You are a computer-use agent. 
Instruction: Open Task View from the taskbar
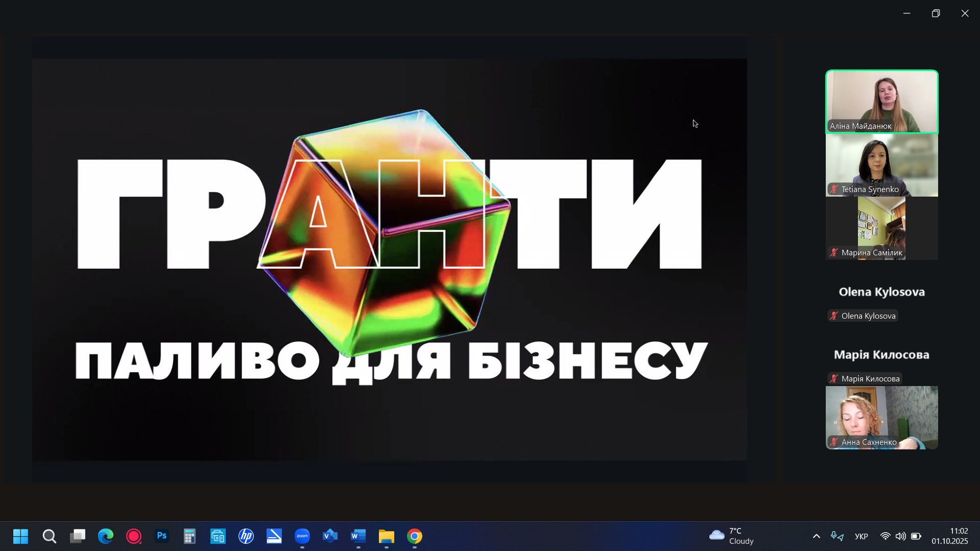coord(78,536)
